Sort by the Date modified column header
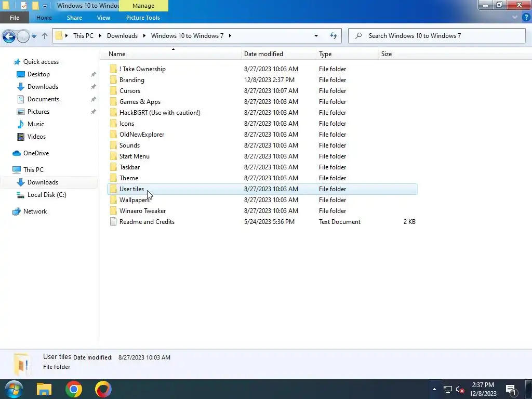Viewport: 532px width, 399px height. (x=263, y=54)
